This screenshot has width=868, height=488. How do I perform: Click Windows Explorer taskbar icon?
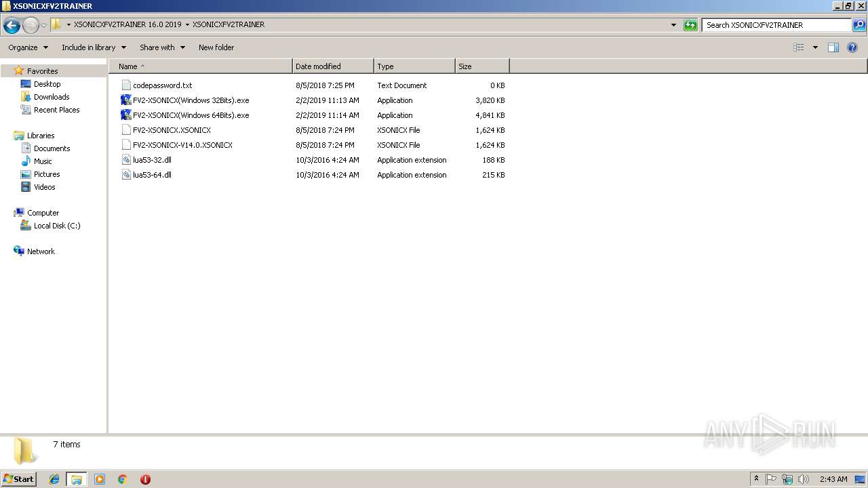coord(77,479)
